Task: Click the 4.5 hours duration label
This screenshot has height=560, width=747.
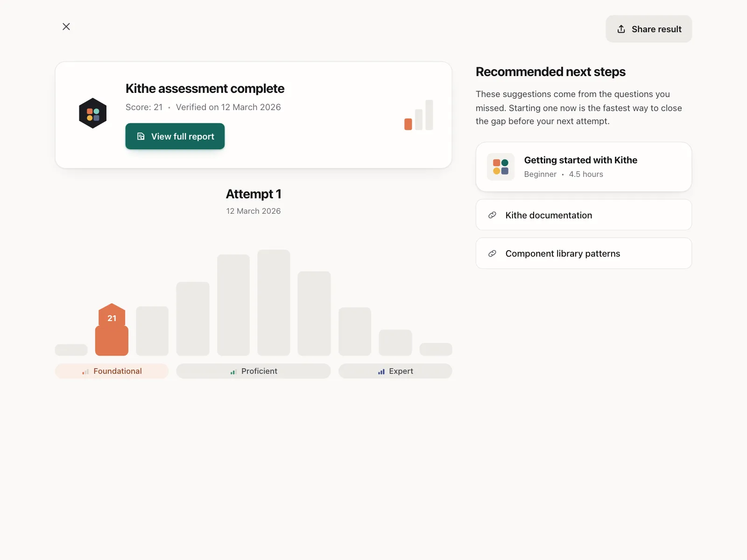Action: click(586, 174)
